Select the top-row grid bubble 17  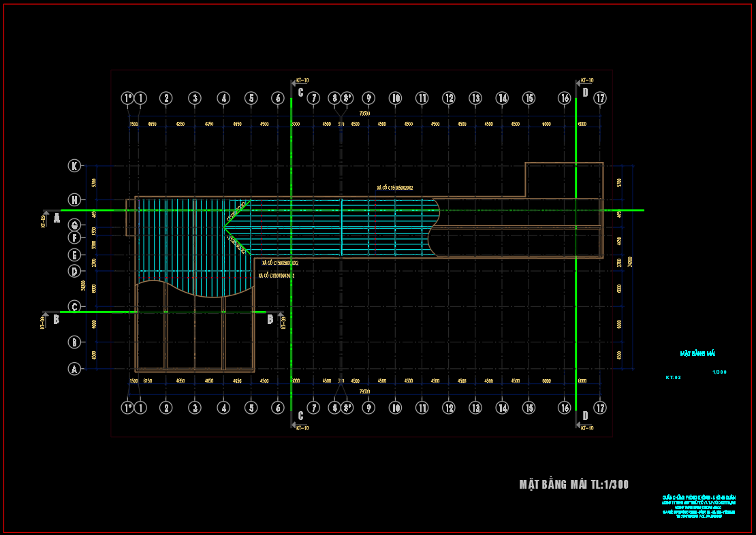click(600, 98)
